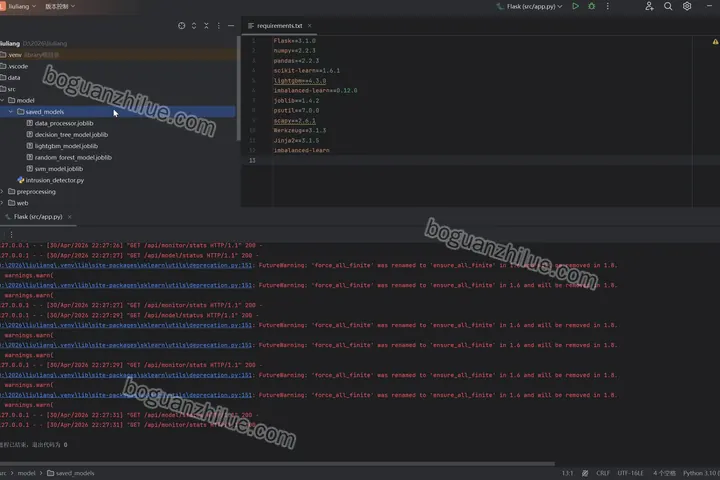Change file encoding UTF-16LE in the status bar
This screenshot has height=480, width=720.
pos(630,473)
